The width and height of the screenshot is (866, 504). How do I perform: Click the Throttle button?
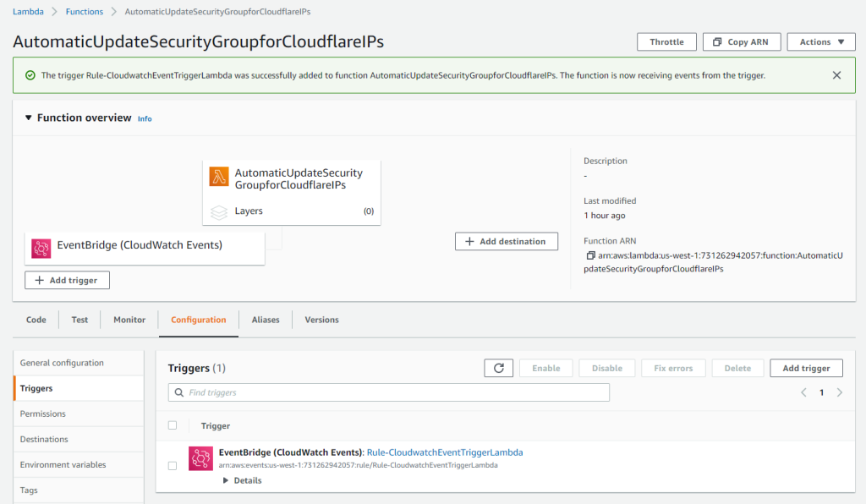(x=666, y=41)
